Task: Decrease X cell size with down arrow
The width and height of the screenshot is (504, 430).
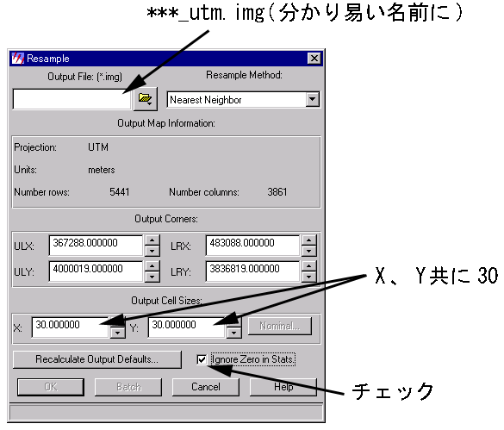Action: 118,333
